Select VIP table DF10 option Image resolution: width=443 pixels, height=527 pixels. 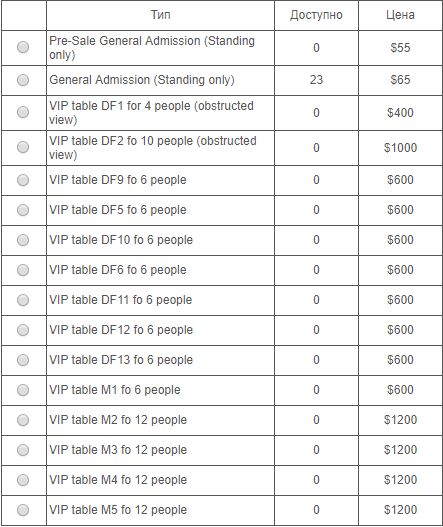tap(23, 240)
